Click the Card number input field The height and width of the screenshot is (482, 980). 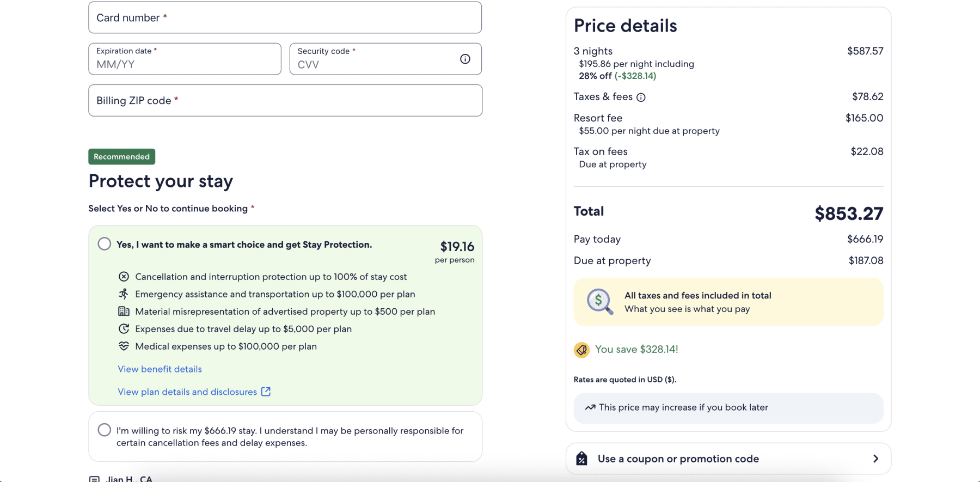point(285,17)
